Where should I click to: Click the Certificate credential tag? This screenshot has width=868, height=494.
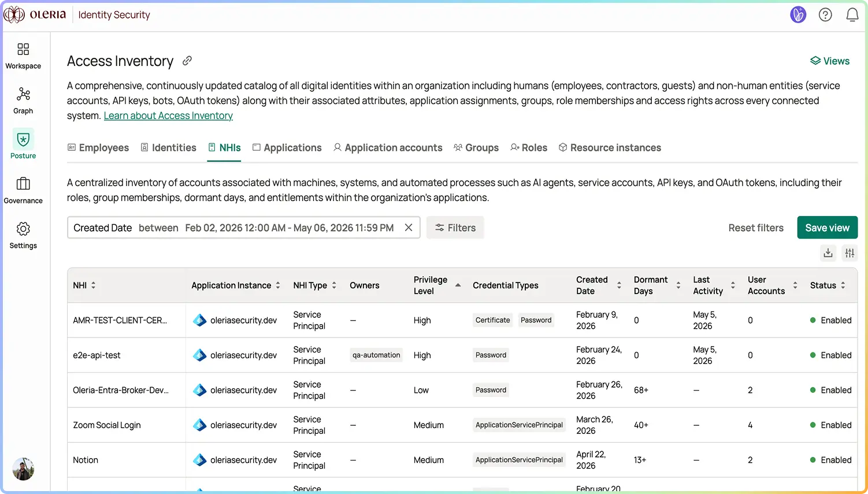pos(492,320)
